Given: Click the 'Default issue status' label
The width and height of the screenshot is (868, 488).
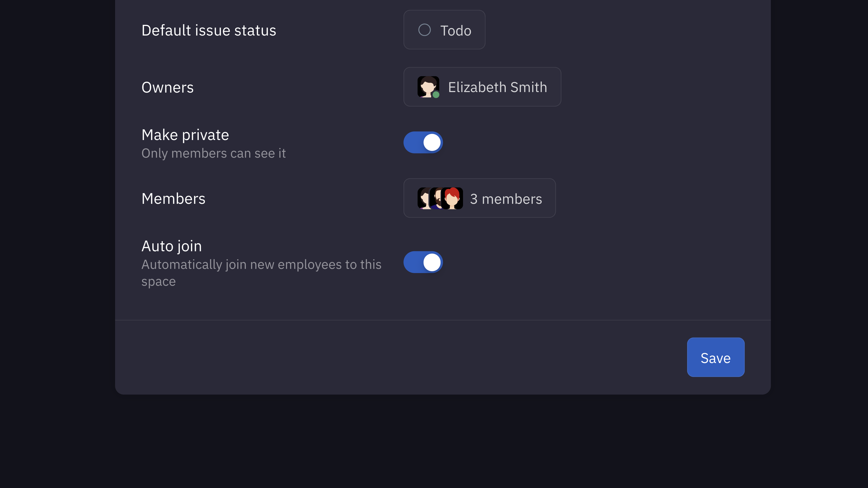Looking at the screenshot, I should tap(209, 30).
